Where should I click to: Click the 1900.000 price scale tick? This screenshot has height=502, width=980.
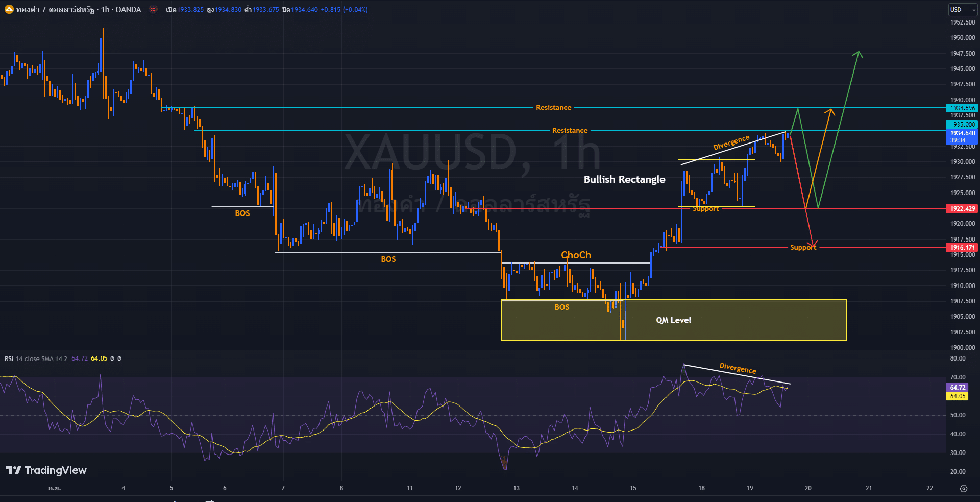[x=963, y=348]
